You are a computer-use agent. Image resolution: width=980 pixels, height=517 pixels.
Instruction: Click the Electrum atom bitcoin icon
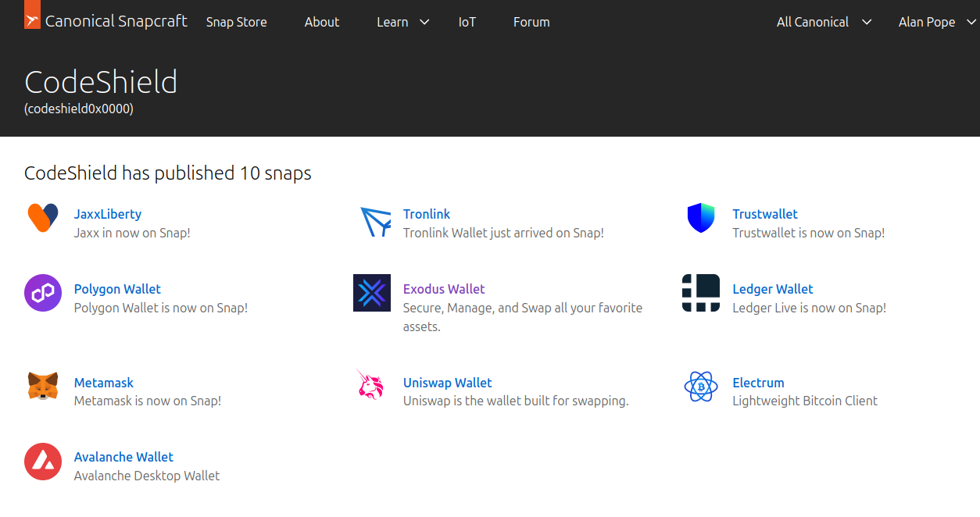(x=701, y=387)
